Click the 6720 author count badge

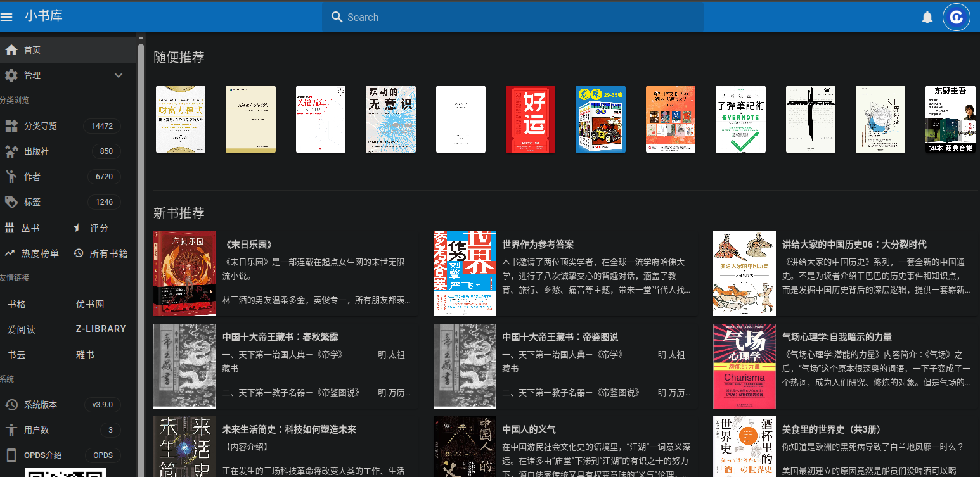pos(105,177)
